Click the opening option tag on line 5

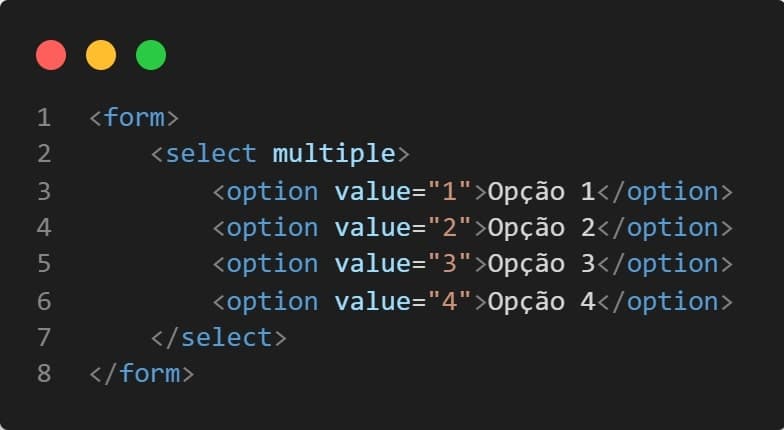[x=266, y=264]
